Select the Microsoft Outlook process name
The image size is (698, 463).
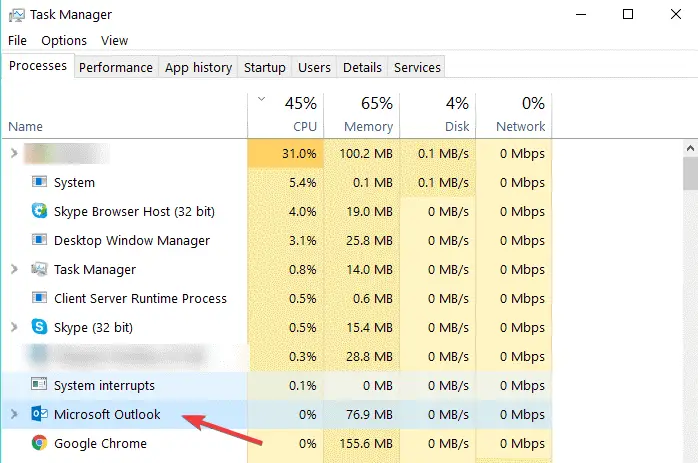(107, 414)
